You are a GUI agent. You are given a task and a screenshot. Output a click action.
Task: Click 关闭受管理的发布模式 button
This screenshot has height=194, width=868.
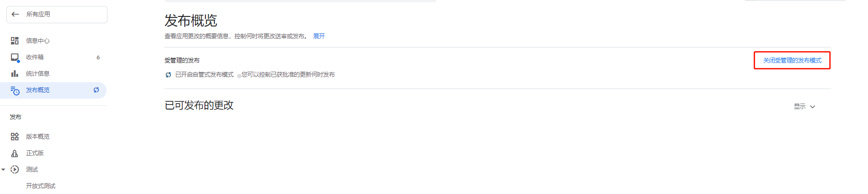coord(792,60)
